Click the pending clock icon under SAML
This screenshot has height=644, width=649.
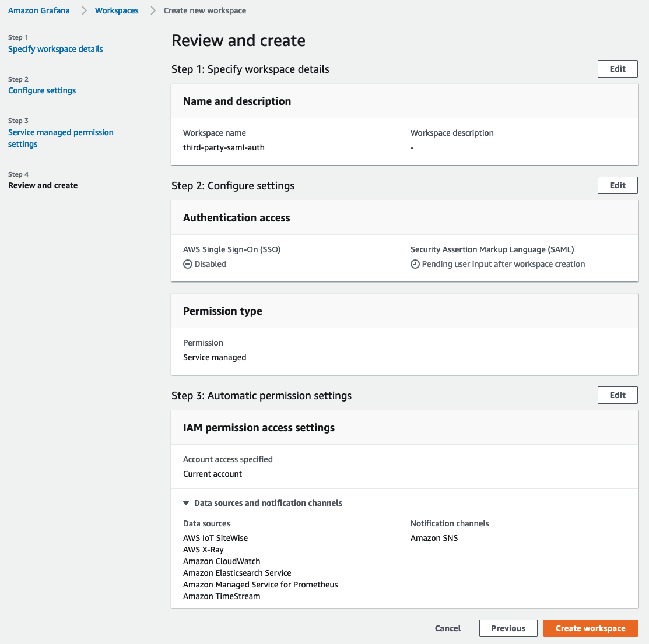pyautogui.click(x=415, y=264)
